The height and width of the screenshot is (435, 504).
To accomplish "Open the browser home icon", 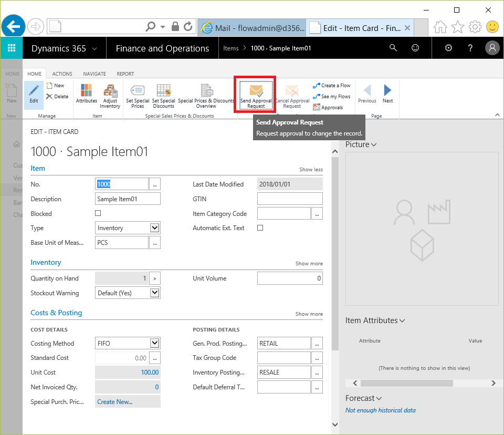I will pyautogui.click(x=440, y=27).
